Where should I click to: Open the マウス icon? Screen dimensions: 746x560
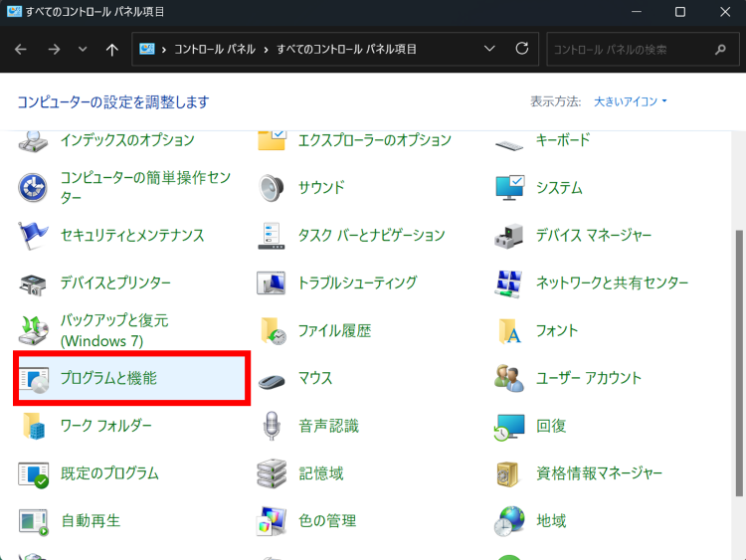(272, 381)
